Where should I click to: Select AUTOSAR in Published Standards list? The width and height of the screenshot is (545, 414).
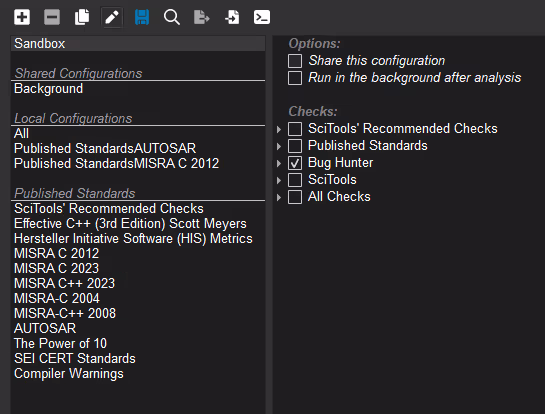[x=138, y=328]
